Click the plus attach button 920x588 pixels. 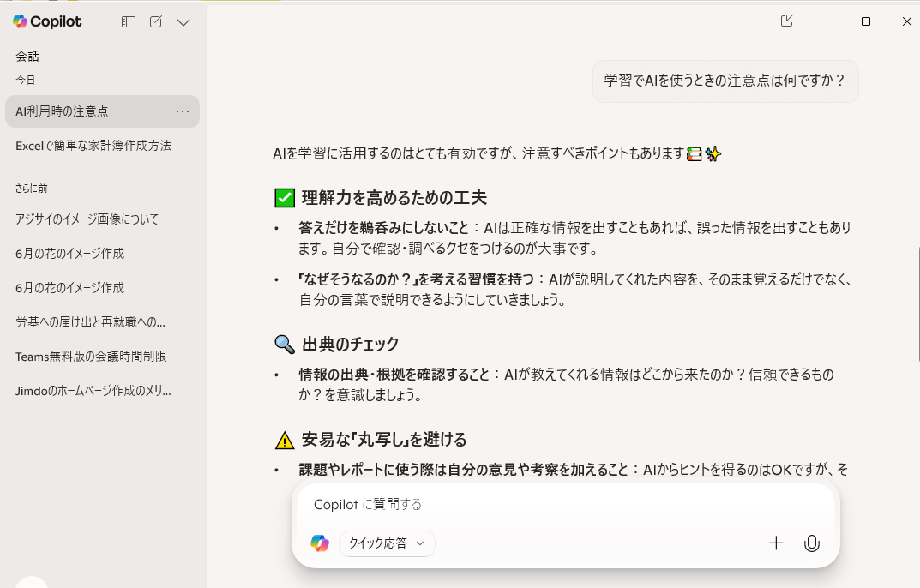[776, 543]
